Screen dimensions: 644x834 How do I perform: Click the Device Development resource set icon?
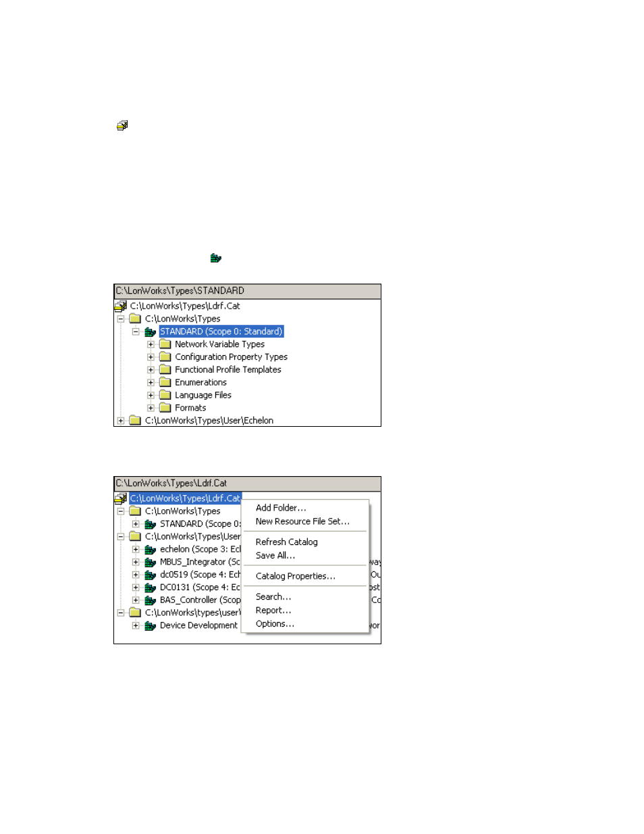tap(150, 626)
